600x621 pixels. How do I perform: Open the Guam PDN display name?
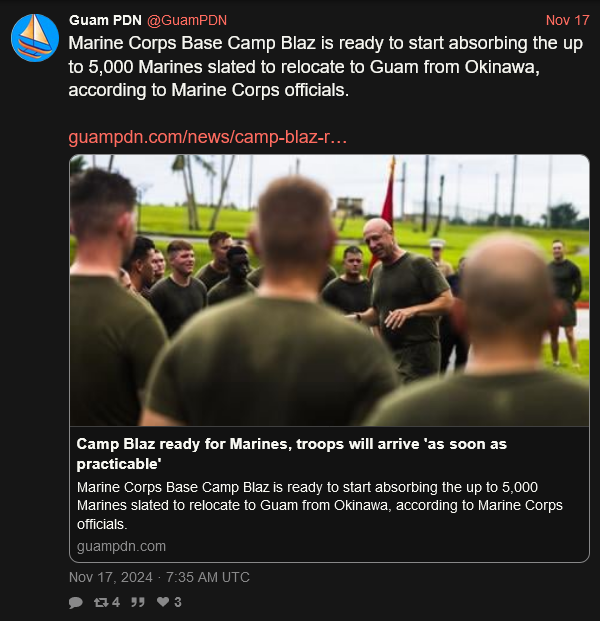[105, 20]
